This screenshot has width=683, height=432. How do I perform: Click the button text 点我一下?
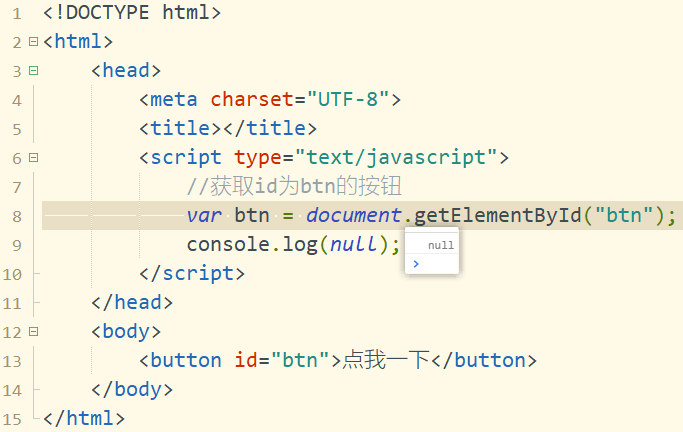[386, 361]
